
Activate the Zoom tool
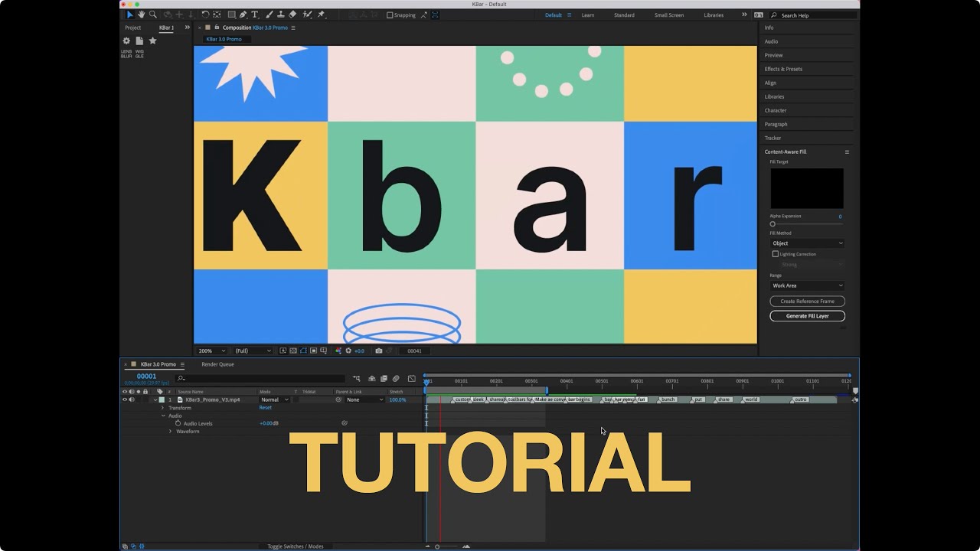[152, 15]
